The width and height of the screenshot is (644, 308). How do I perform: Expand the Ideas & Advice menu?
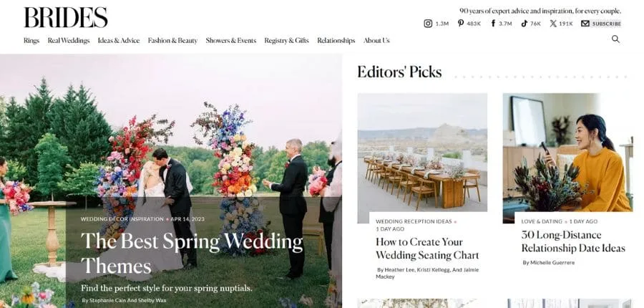point(119,40)
